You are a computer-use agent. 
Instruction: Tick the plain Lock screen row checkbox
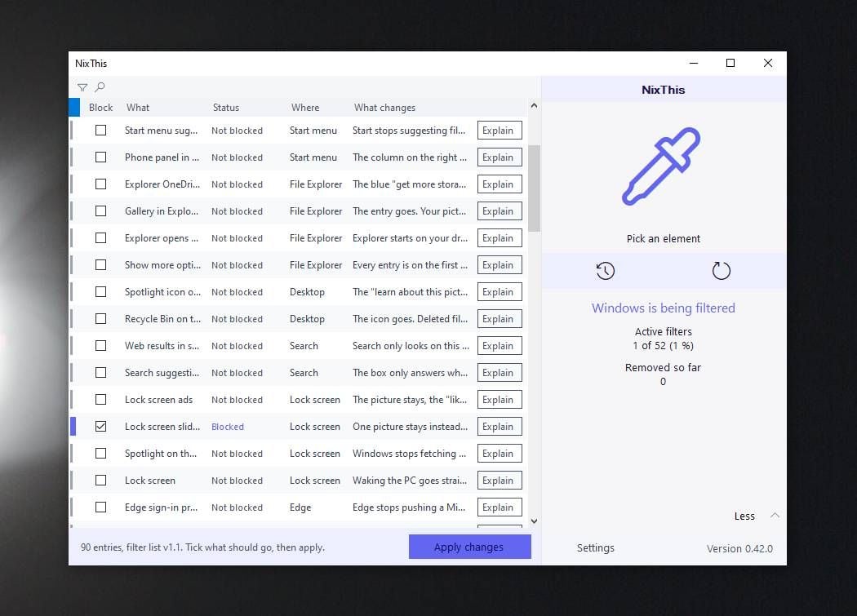point(100,481)
